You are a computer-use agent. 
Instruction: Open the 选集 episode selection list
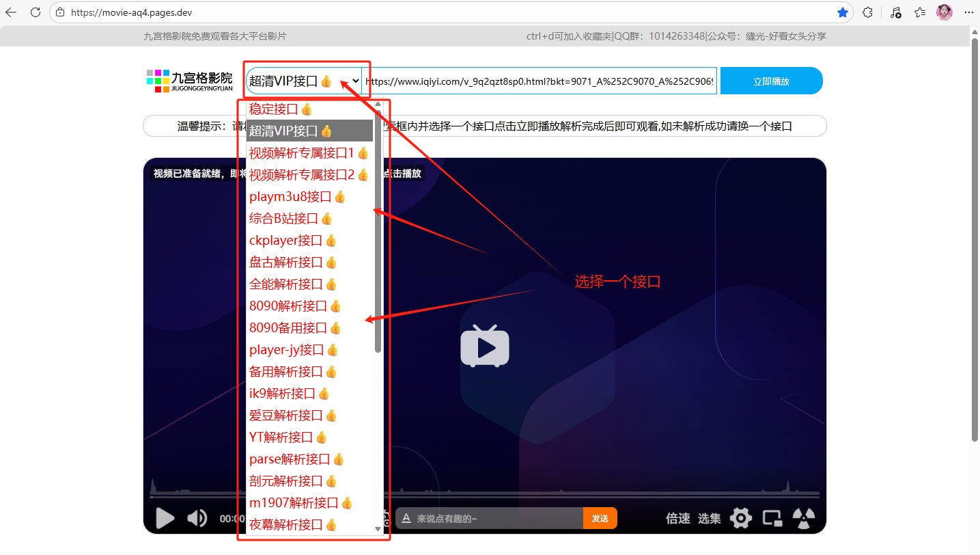click(x=709, y=518)
